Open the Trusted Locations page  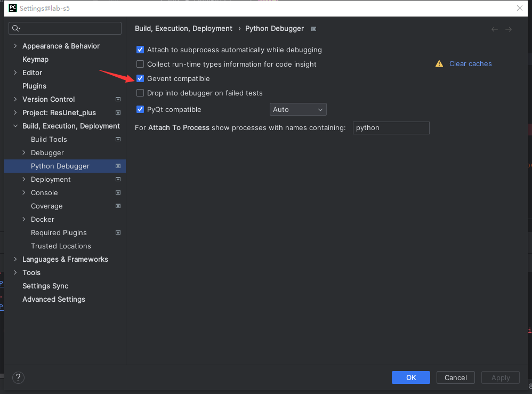[x=61, y=246]
